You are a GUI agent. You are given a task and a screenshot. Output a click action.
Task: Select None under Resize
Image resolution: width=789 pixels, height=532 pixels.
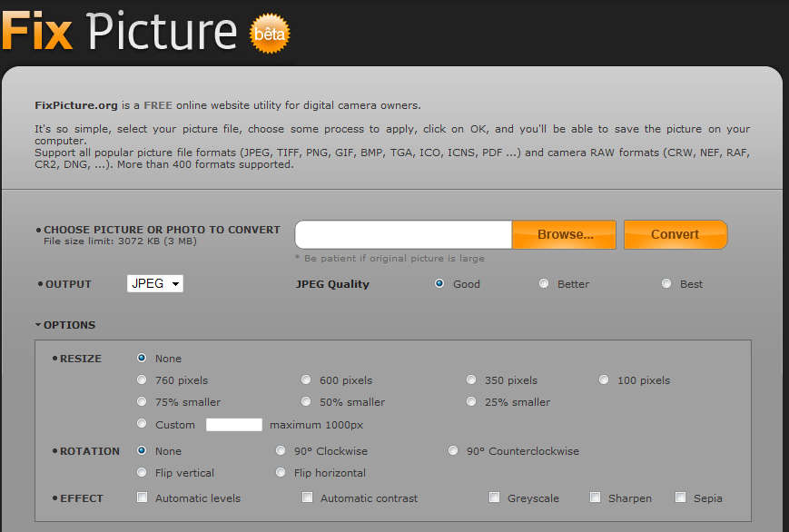point(142,358)
